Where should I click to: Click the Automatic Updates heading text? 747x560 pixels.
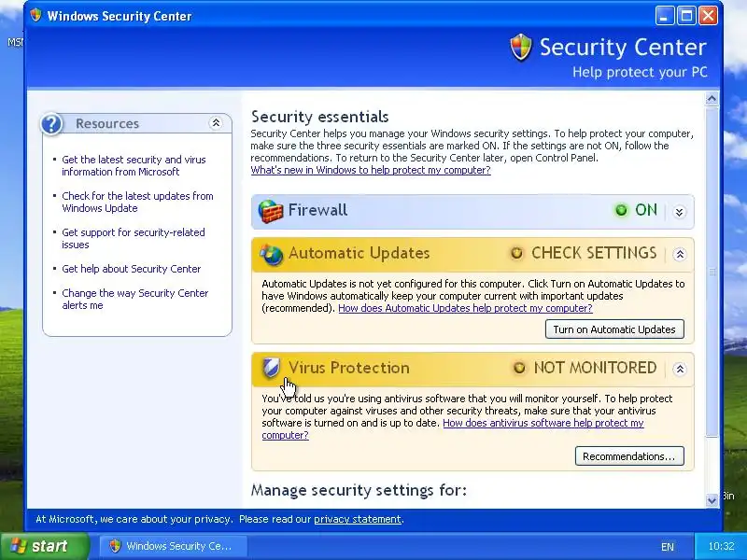(359, 253)
